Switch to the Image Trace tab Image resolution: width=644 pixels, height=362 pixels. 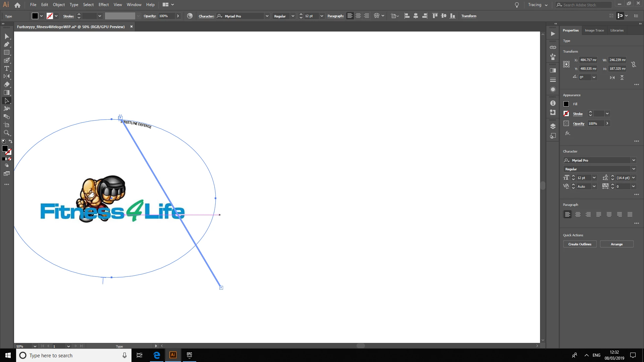(x=594, y=31)
